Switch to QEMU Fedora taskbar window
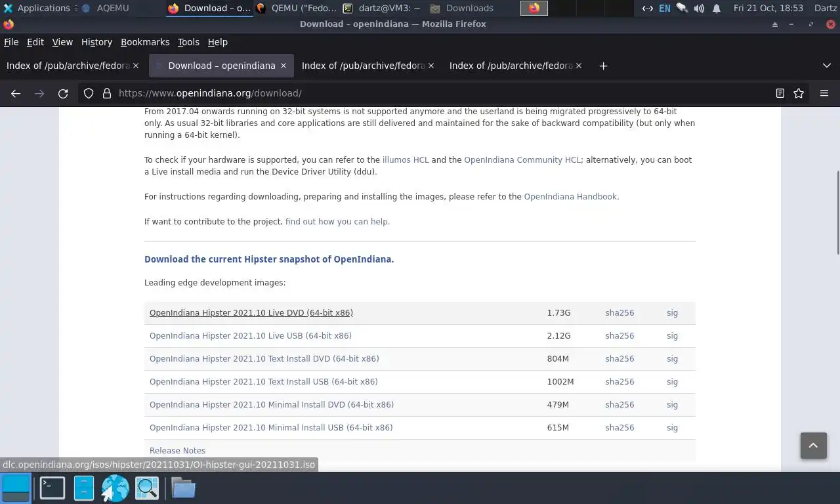Screen dimensions: 840x504 [297, 8]
